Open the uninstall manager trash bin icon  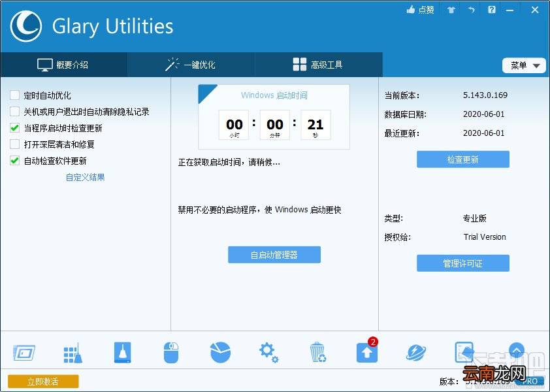pyautogui.click(x=318, y=352)
